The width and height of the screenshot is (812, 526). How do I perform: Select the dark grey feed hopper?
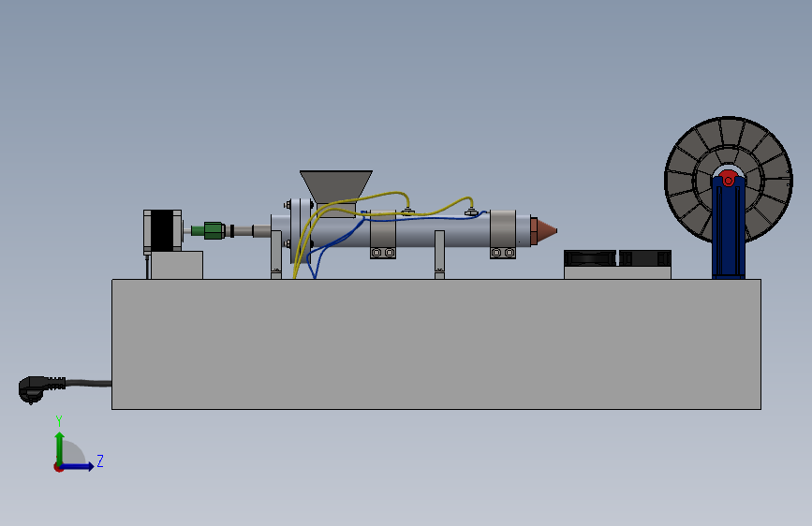335,186
